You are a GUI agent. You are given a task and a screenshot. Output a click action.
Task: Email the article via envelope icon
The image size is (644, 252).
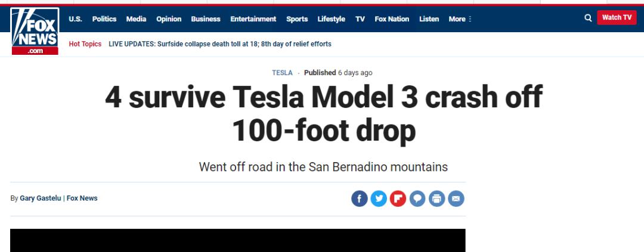(x=456, y=198)
